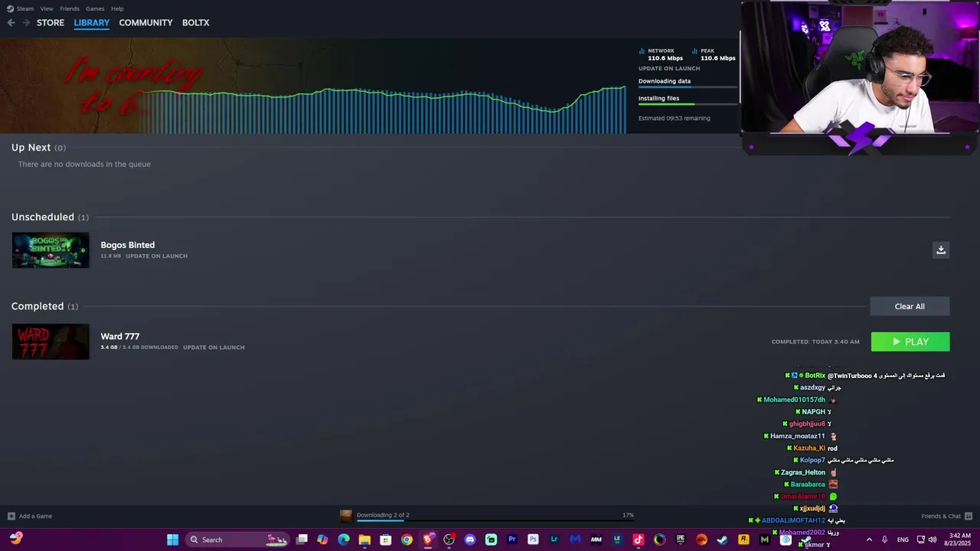Select the Bogos Binted title
The width and height of the screenshot is (980, 551).
pyautogui.click(x=128, y=245)
